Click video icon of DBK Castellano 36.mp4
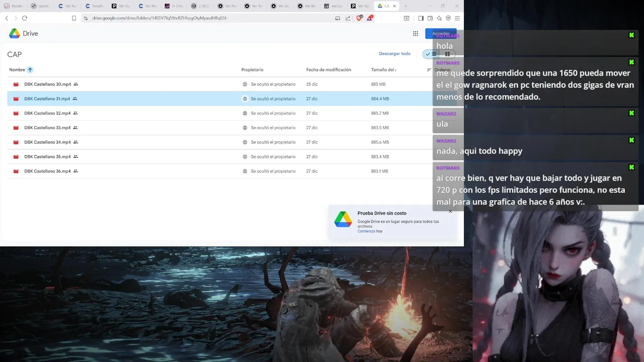 click(16, 171)
